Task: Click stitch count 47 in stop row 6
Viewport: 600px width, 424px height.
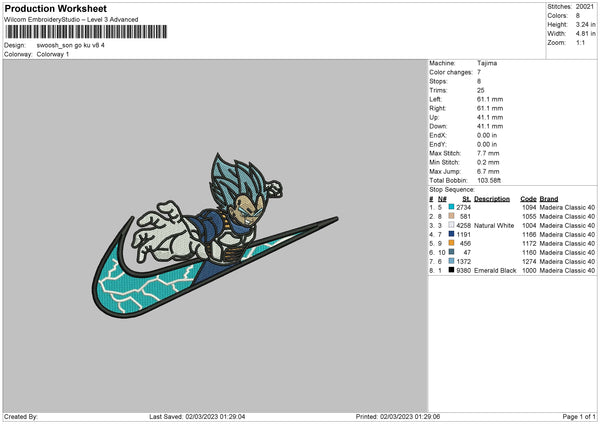Action: [x=467, y=253]
